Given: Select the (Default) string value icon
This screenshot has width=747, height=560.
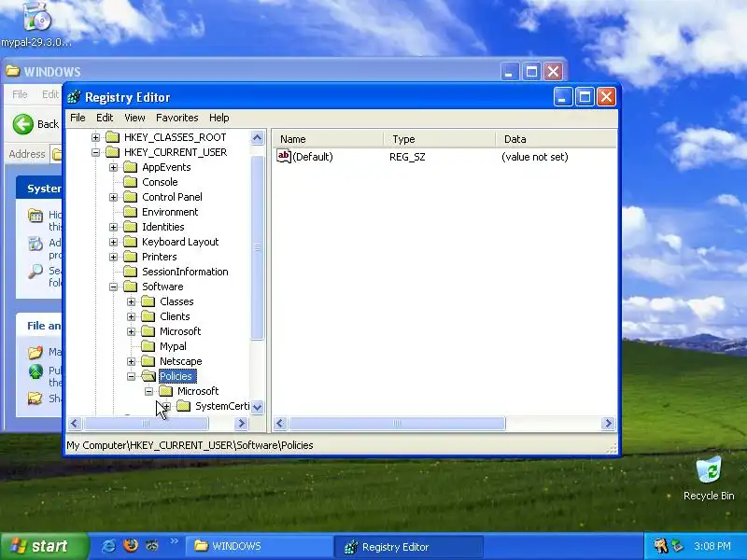Looking at the screenshot, I should click(x=284, y=156).
